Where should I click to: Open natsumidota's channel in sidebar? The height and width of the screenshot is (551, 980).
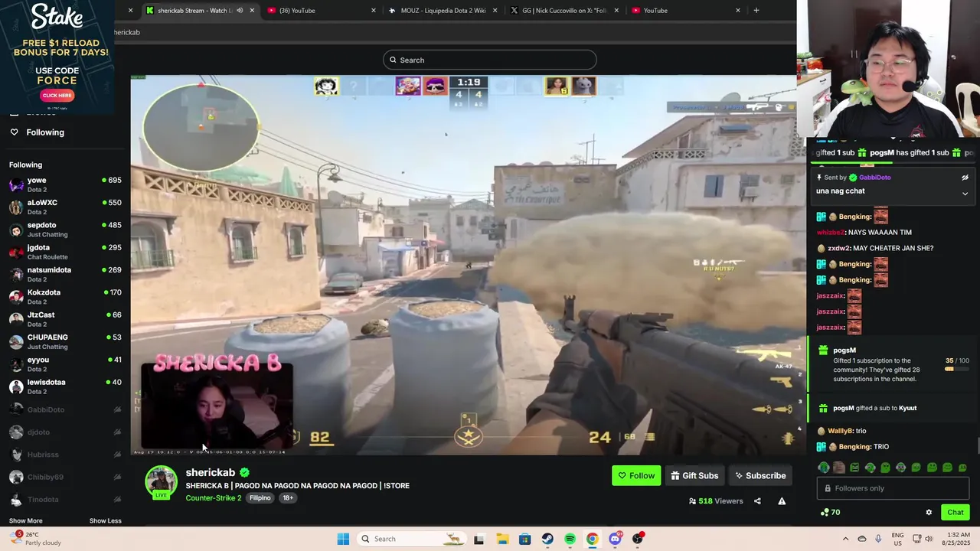pyautogui.click(x=65, y=275)
